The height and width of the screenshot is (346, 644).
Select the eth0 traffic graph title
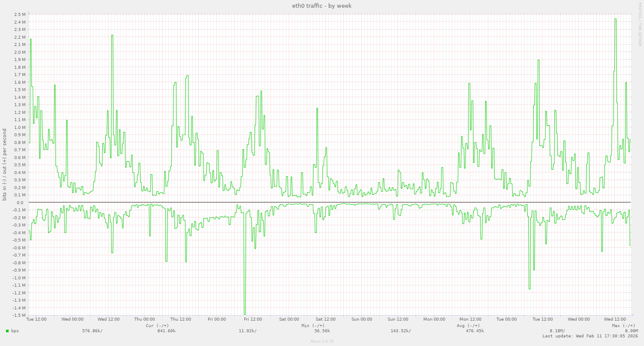click(322, 6)
